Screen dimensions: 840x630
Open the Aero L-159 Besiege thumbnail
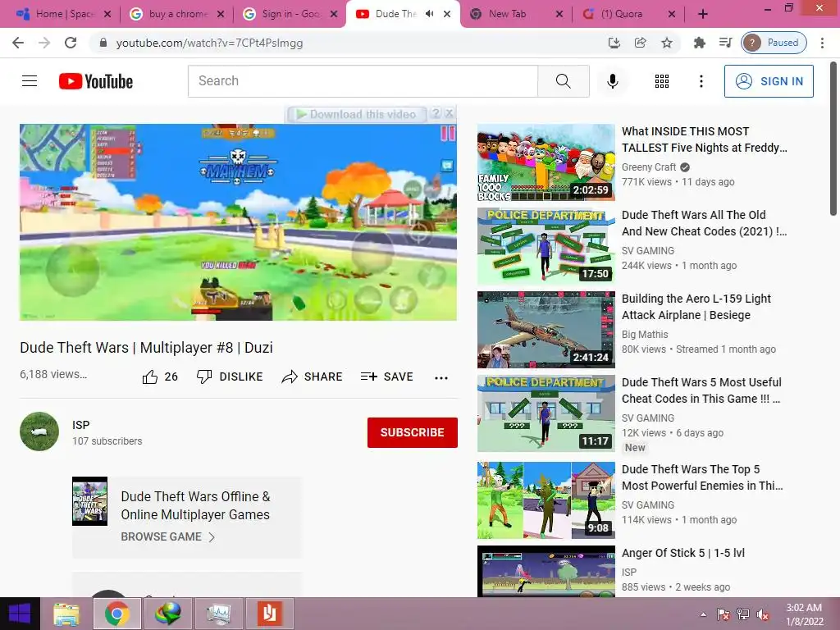[546, 330]
